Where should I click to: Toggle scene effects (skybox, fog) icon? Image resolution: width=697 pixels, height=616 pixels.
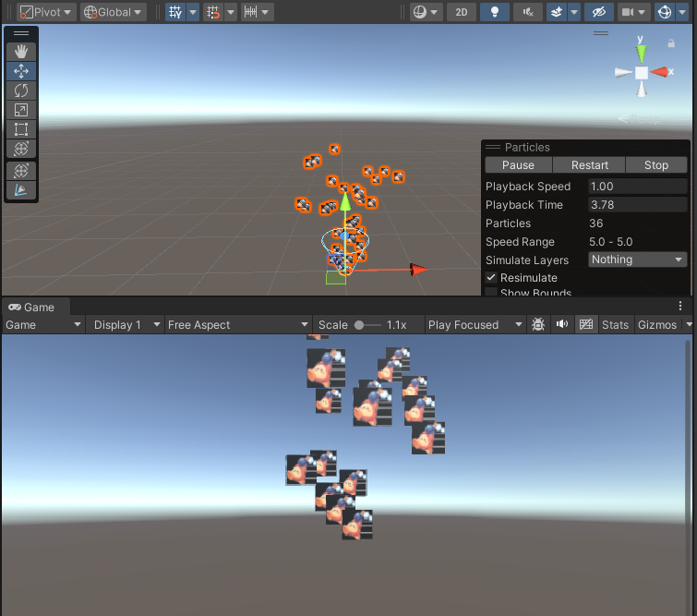(x=557, y=12)
